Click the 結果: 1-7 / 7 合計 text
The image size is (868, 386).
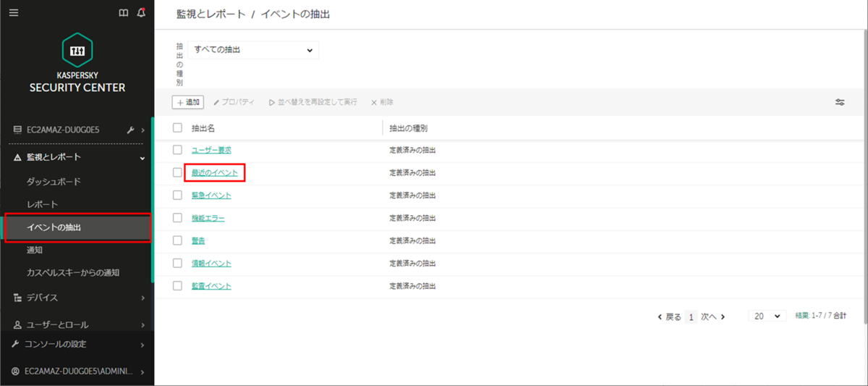(x=820, y=316)
